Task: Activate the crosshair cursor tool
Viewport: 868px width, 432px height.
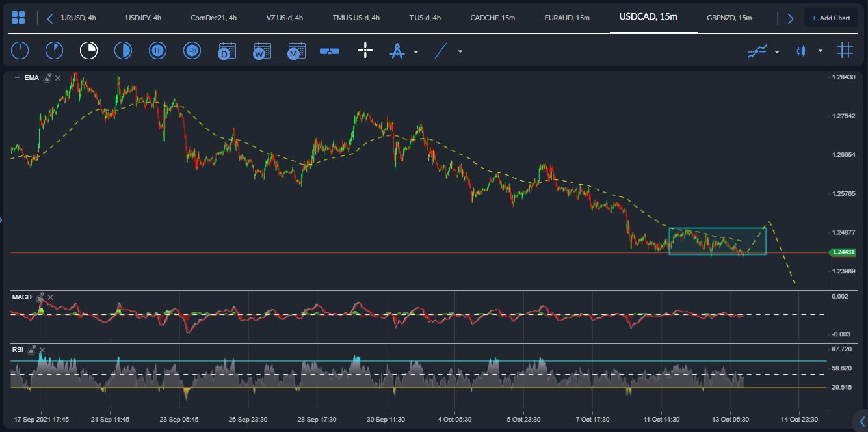Action: click(x=365, y=50)
